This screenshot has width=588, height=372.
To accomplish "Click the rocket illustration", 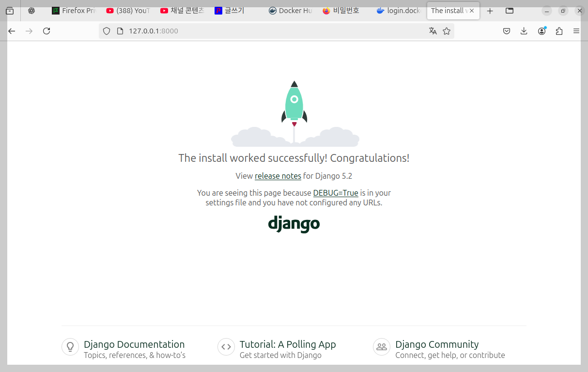I will tap(294, 113).
